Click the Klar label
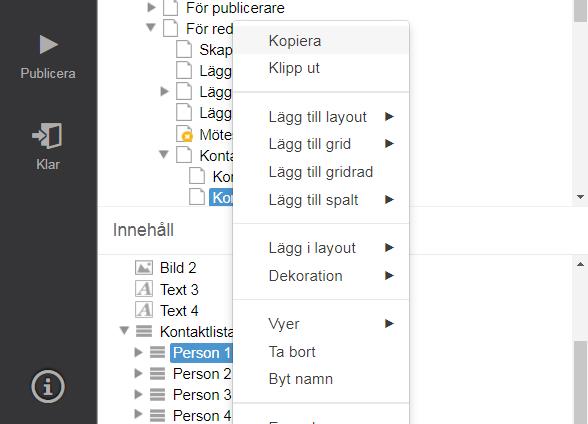This screenshot has height=424, width=588. [48, 164]
